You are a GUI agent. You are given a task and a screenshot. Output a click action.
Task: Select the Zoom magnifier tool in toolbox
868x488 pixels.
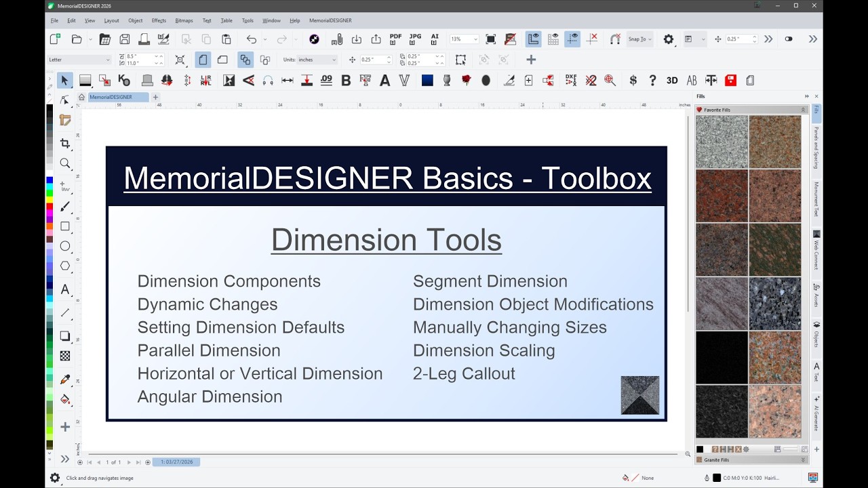point(65,163)
